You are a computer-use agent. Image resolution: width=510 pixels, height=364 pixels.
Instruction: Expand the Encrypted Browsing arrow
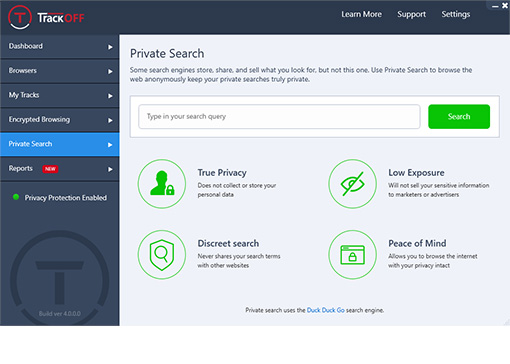tap(110, 120)
